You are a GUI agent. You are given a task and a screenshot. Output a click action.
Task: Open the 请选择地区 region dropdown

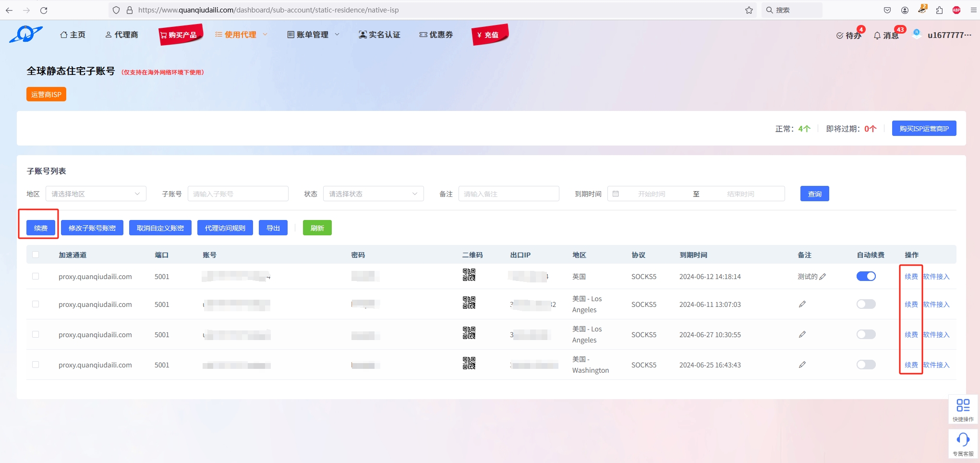(96, 194)
